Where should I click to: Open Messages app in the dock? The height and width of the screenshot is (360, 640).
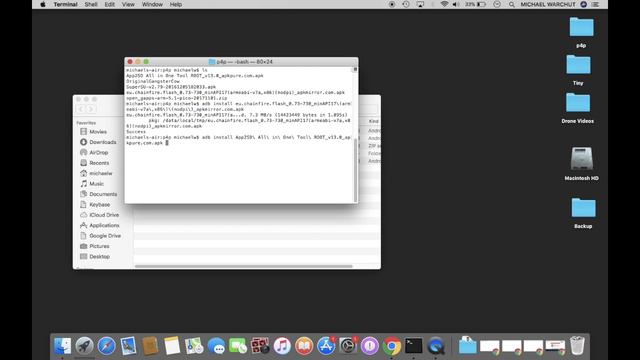pyautogui.click(x=216, y=346)
